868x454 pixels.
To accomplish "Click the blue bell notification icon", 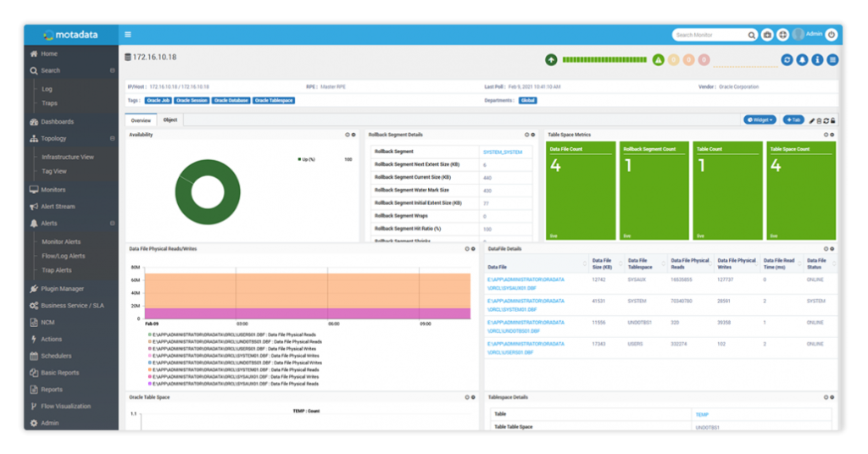I will (802, 59).
